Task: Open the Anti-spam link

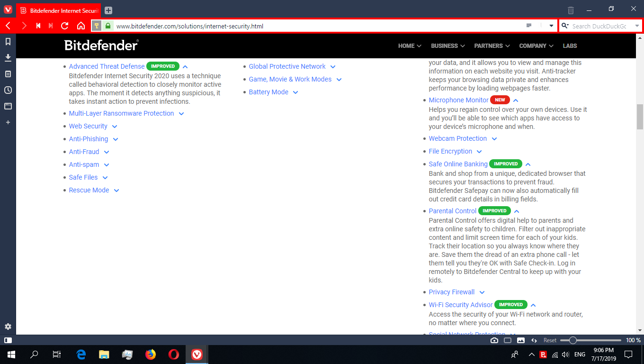Action: tap(84, 164)
